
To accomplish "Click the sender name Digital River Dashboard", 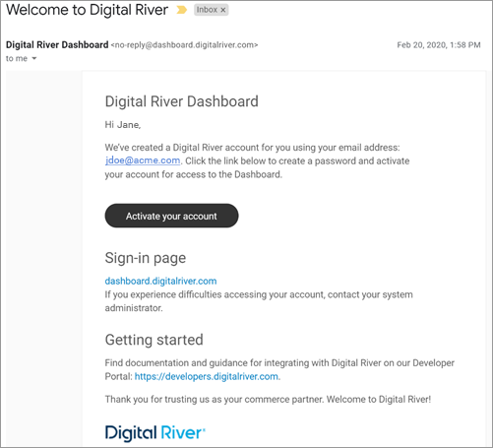I will 57,44.
